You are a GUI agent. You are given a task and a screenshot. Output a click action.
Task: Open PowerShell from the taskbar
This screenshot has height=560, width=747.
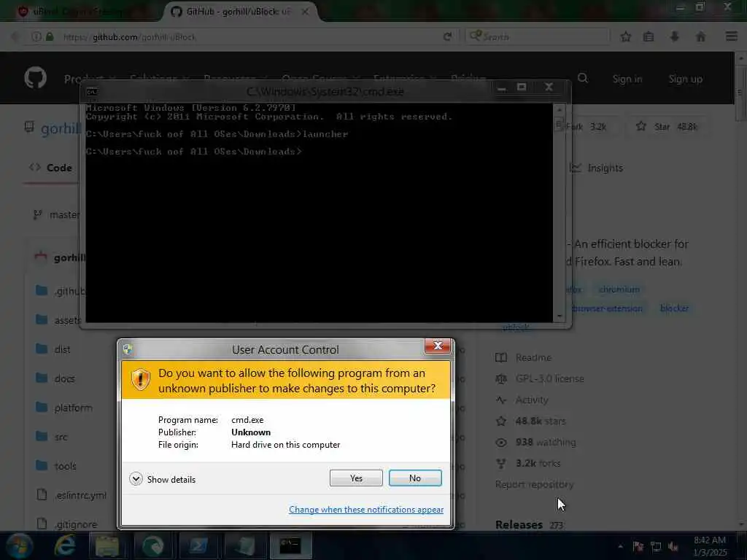198,545
